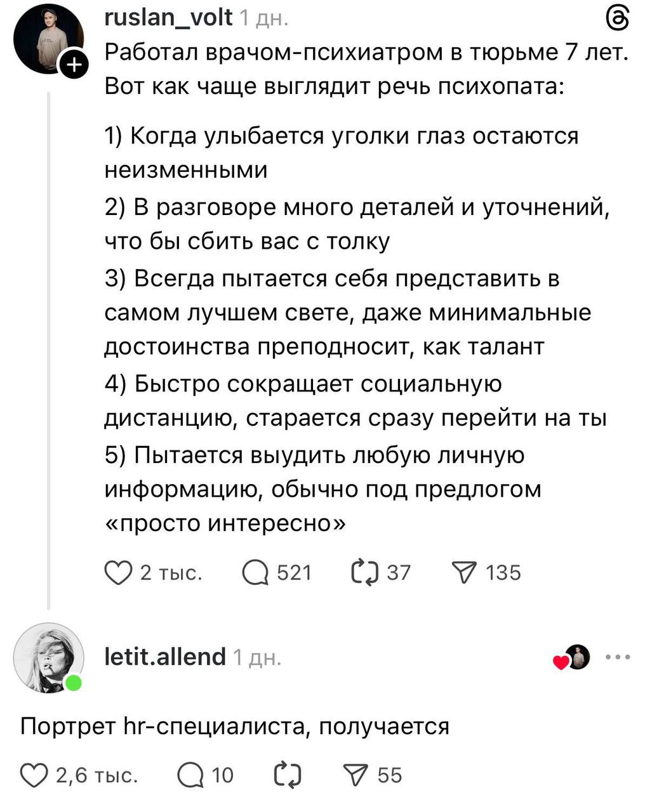
Task: Repost the letit.allend reply
Action: [289, 775]
